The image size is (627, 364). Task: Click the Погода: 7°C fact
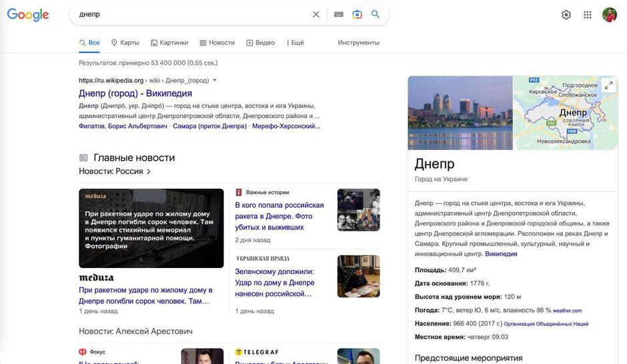point(483,310)
